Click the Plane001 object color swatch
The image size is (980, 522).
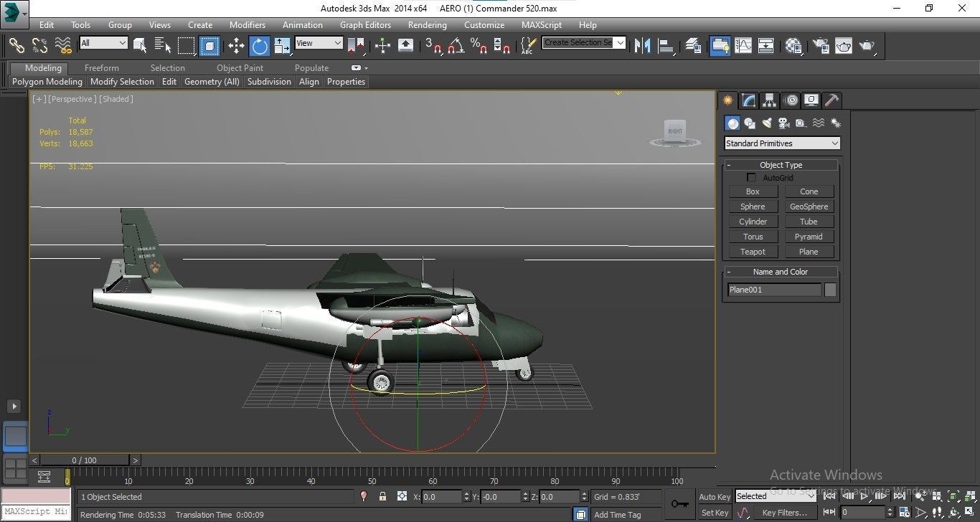pos(830,290)
